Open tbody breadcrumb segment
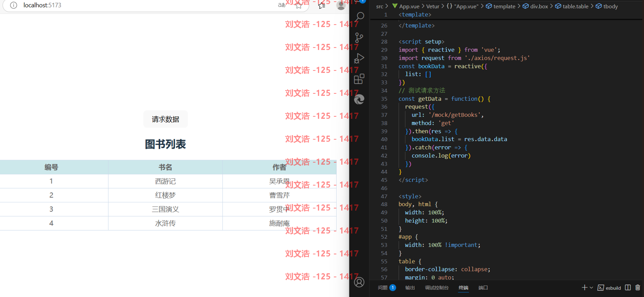This screenshot has height=297, width=644. [x=607, y=6]
